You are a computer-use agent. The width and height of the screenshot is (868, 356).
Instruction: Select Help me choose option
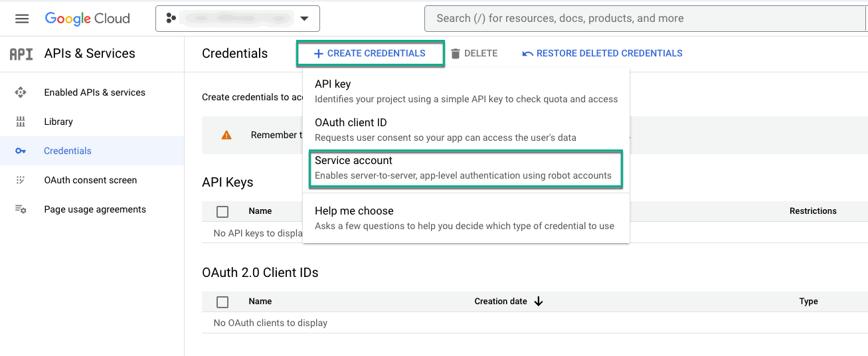466,218
